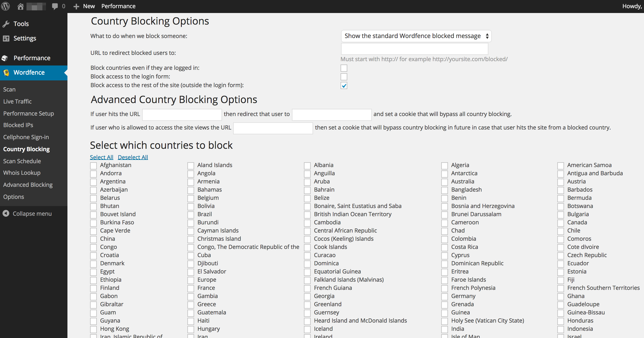Image resolution: width=644 pixels, height=338 pixels.
Task: Click the Select All link
Action: tap(101, 157)
